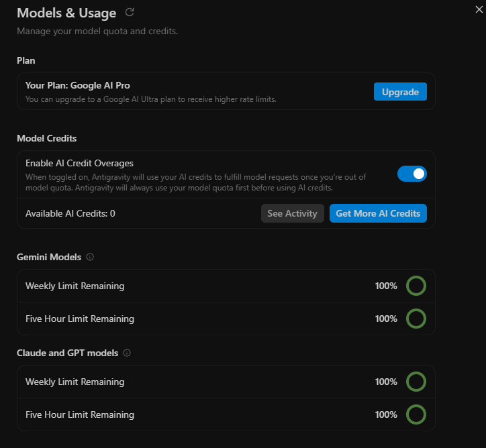Image resolution: width=486 pixels, height=448 pixels.
Task: Show info for Claude and GPT models
Action: (x=127, y=353)
